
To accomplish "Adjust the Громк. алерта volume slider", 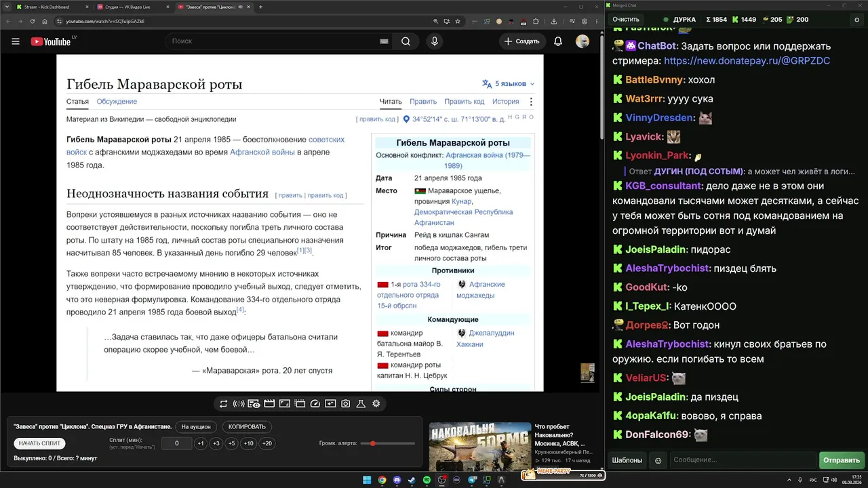I will [x=388, y=443].
